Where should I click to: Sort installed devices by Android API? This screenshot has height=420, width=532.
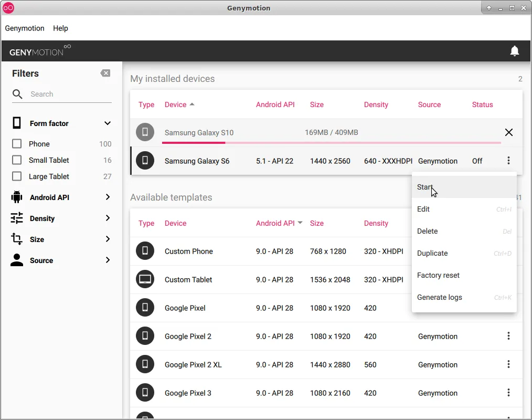pyautogui.click(x=275, y=104)
